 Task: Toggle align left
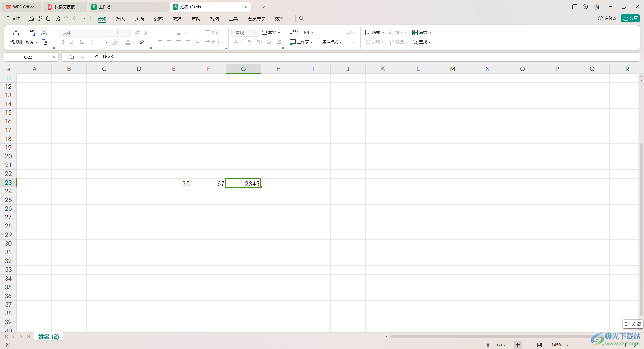click(160, 42)
